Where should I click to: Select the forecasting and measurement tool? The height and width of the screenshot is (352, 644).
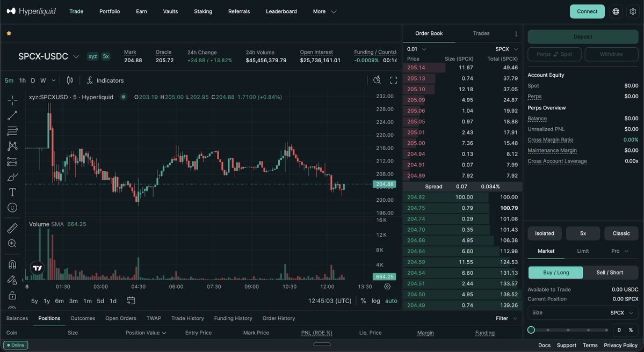pyautogui.click(x=12, y=162)
